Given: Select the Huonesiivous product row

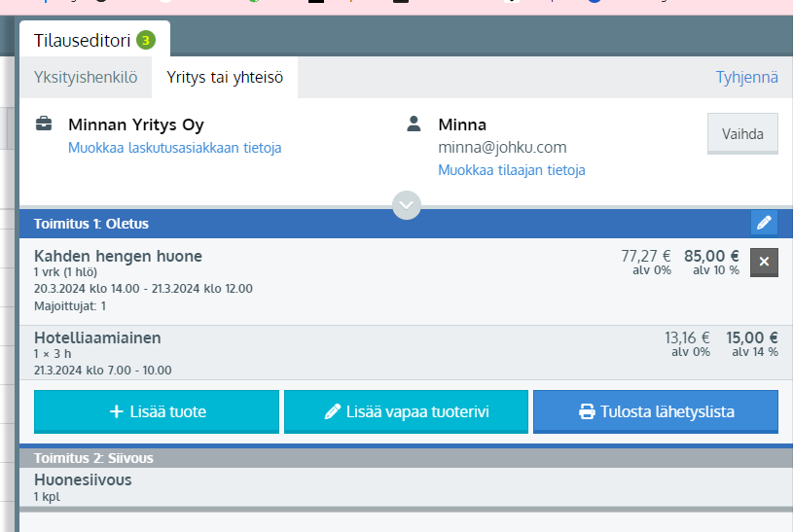Looking at the screenshot, I should click(292, 486).
